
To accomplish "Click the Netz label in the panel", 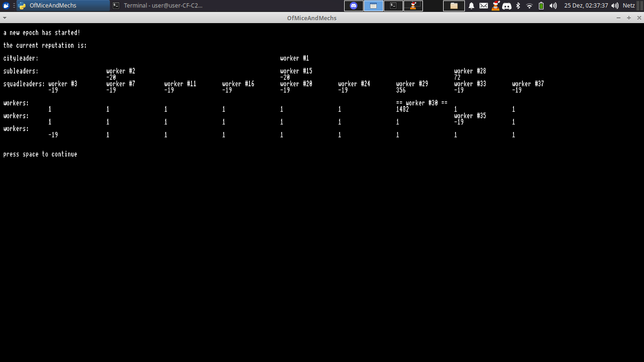I will coord(628,6).
